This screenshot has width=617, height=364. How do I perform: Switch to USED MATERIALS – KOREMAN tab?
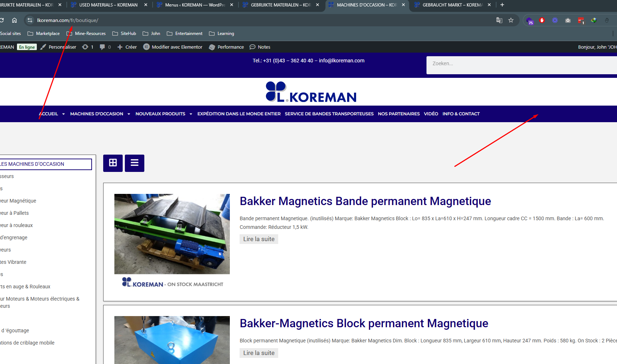click(x=108, y=5)
